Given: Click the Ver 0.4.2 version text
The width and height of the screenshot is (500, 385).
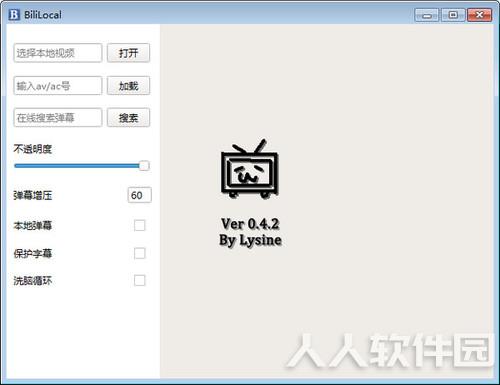Looking at the screenshot, I should click(250, 224).
